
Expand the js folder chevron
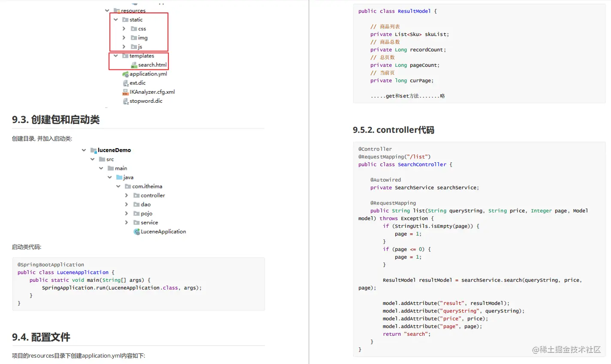click(x=124, y=47)
